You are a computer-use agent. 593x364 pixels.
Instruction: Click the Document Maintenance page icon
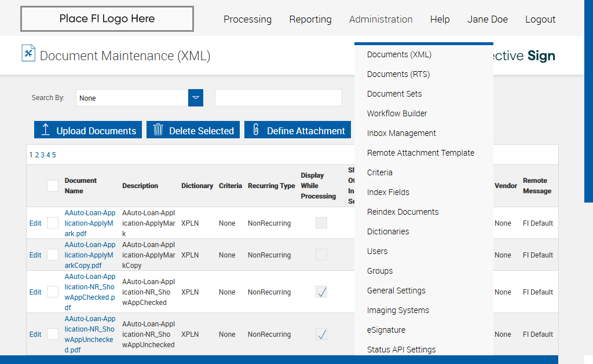(x=28, y=53)
